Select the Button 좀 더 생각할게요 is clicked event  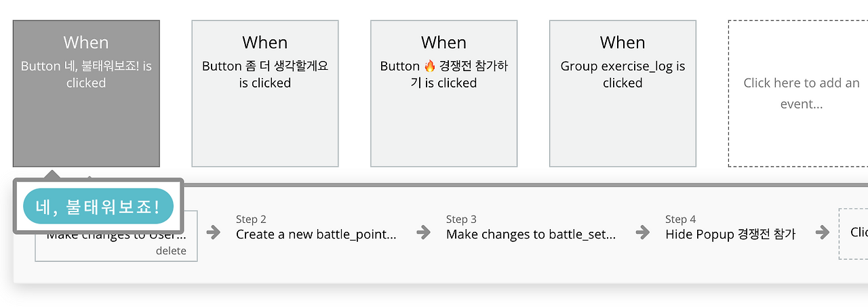pyautogui.click(x=265, y=94)
